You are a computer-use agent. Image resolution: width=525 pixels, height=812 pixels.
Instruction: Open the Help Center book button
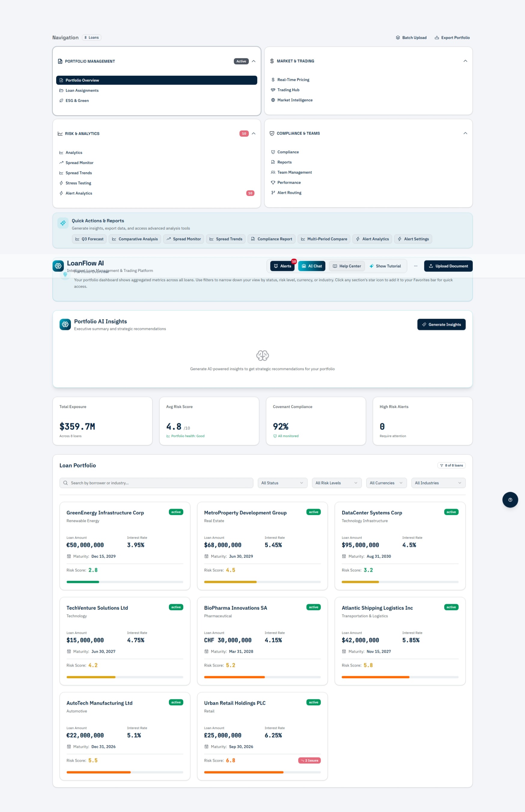point(347,266)
